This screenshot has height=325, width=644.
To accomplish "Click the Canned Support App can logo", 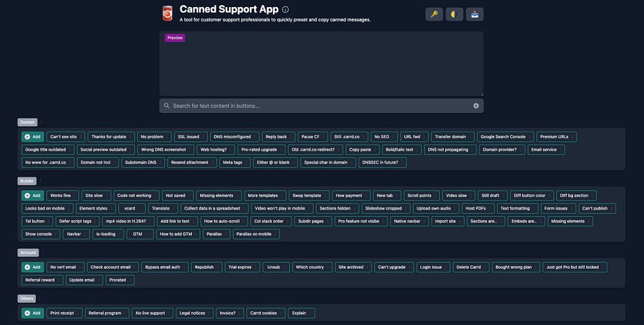I will (x=167, y=14).
